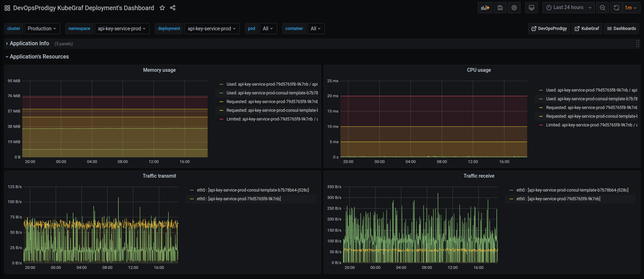This screenshot has height=279, width=644.
Task: Open the DevOpsProdigy external link
Action: click(549, 29)
